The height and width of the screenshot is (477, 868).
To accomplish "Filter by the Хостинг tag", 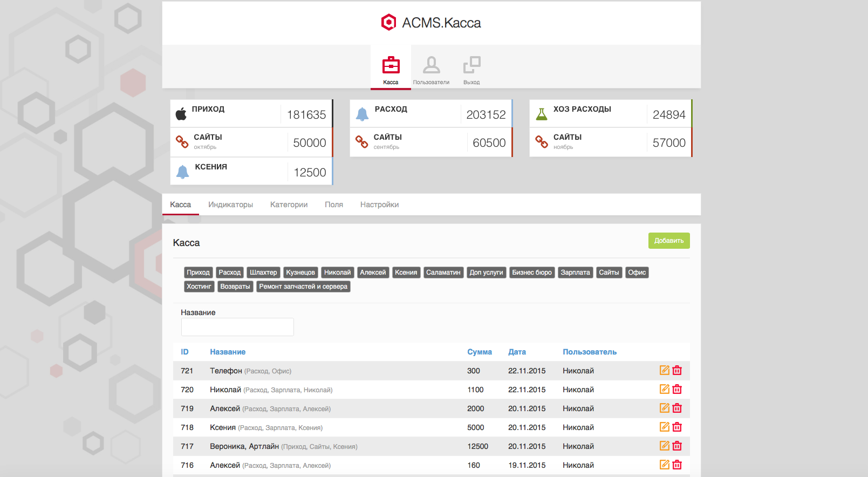I will point(199,287).
